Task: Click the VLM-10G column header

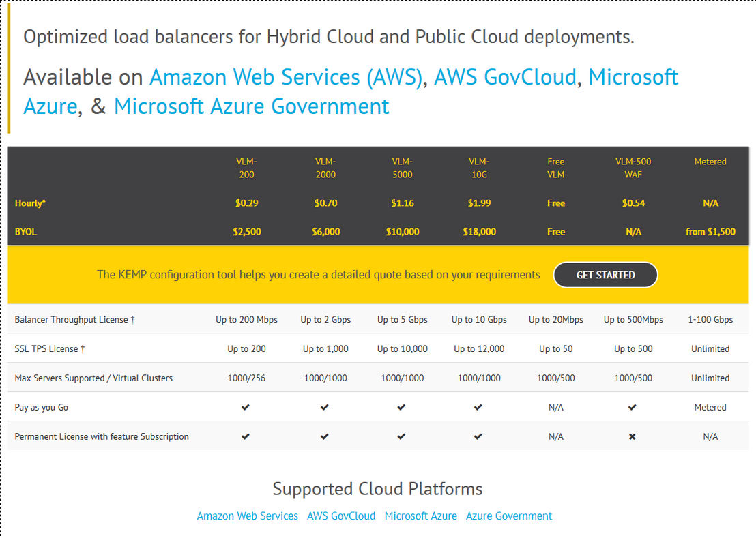Action: (479, 168)
